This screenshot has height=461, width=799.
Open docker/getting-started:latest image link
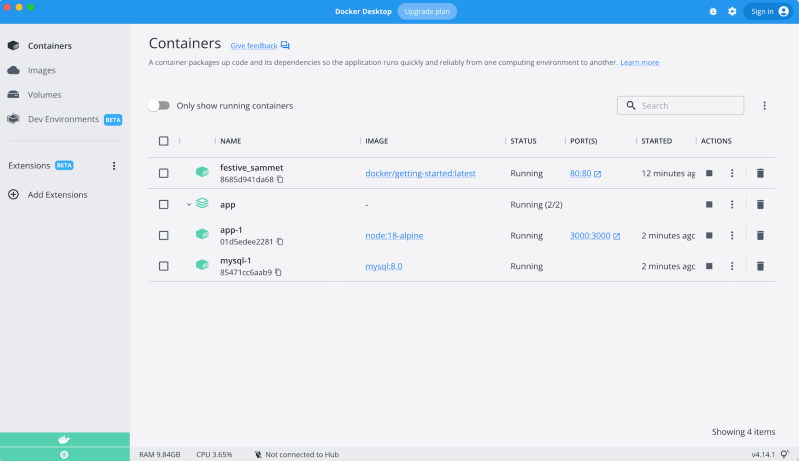(420, 173)
